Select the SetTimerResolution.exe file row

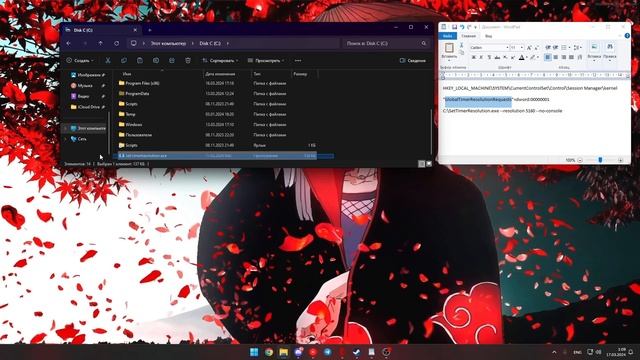tap(218, 156)
